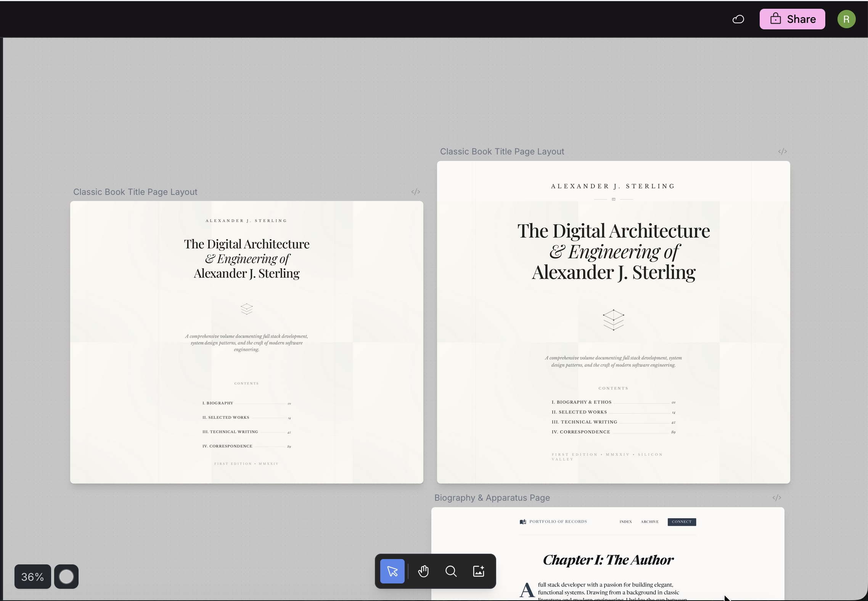The image size is (868, 601).
Task: Select ARCHIVE in the portfolio navigation
Action: pos(649,522)
